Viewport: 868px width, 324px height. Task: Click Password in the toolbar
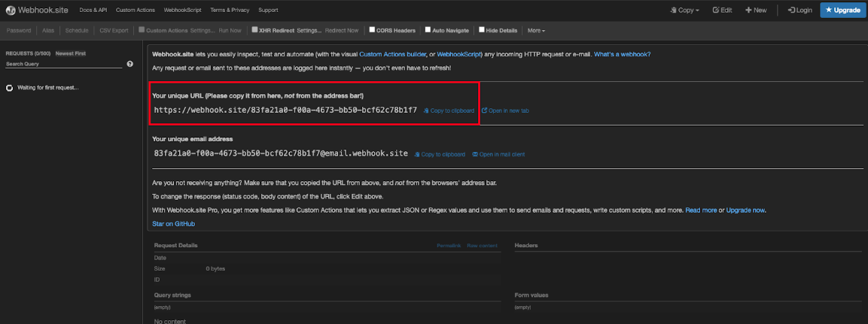tap(19, 30)
